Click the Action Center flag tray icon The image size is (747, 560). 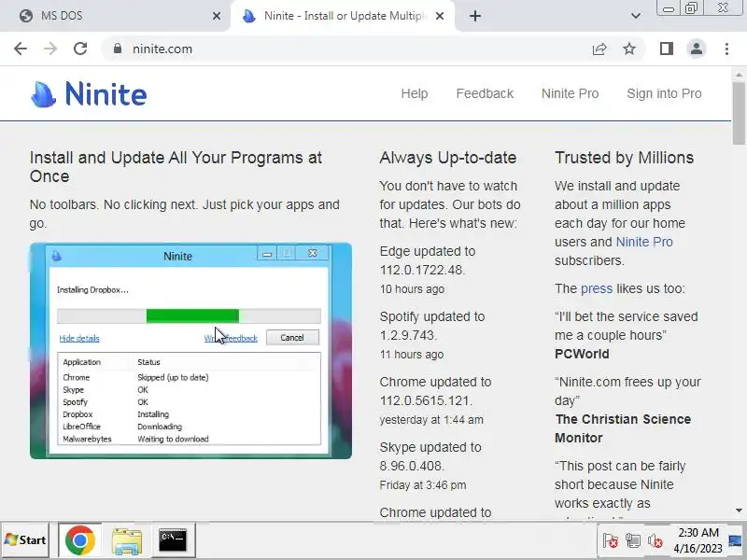pos(610,540)
